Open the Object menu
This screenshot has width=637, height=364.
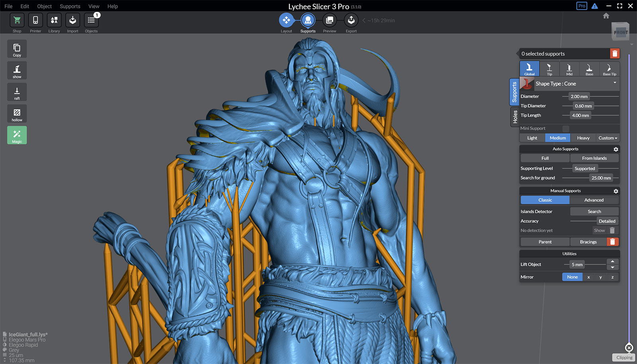(x=45, y=6)
